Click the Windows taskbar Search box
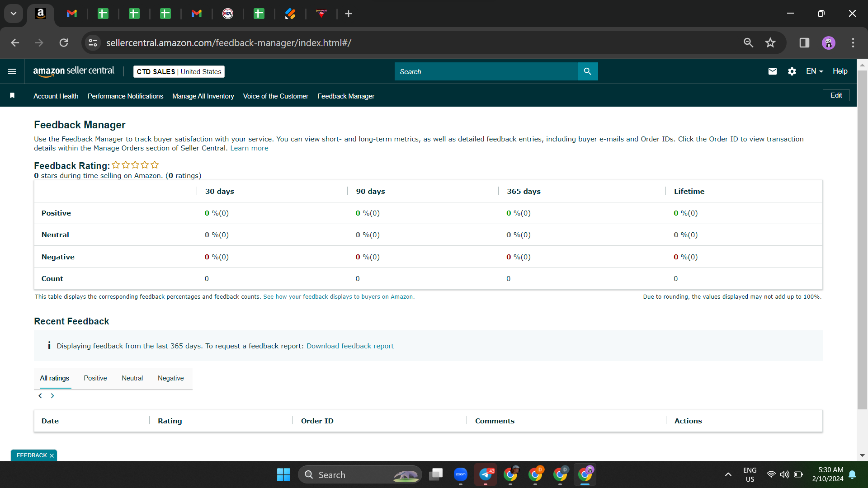Viewport: 868px width, 488px height. (x=360, y=475)
